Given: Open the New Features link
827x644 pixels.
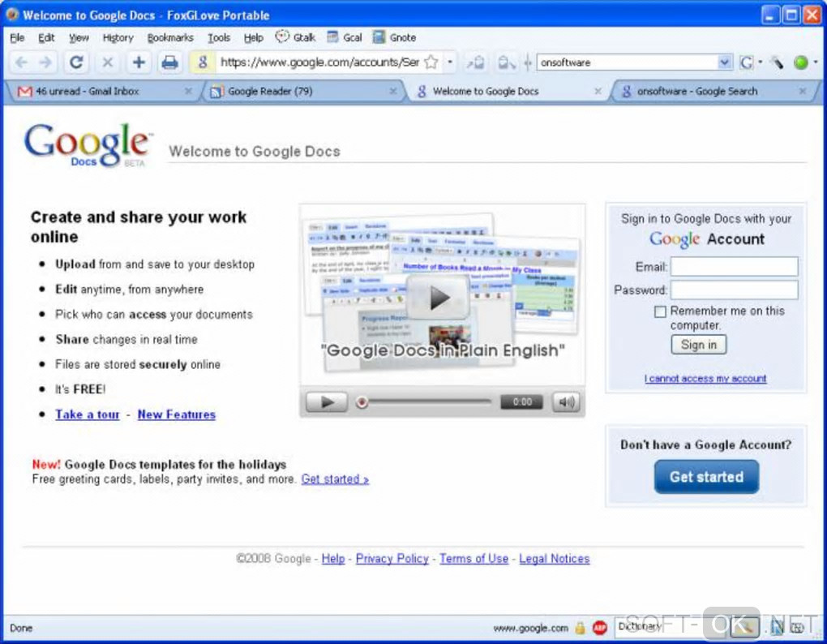Looking at the screenshot, I should (x=177, y=414).
